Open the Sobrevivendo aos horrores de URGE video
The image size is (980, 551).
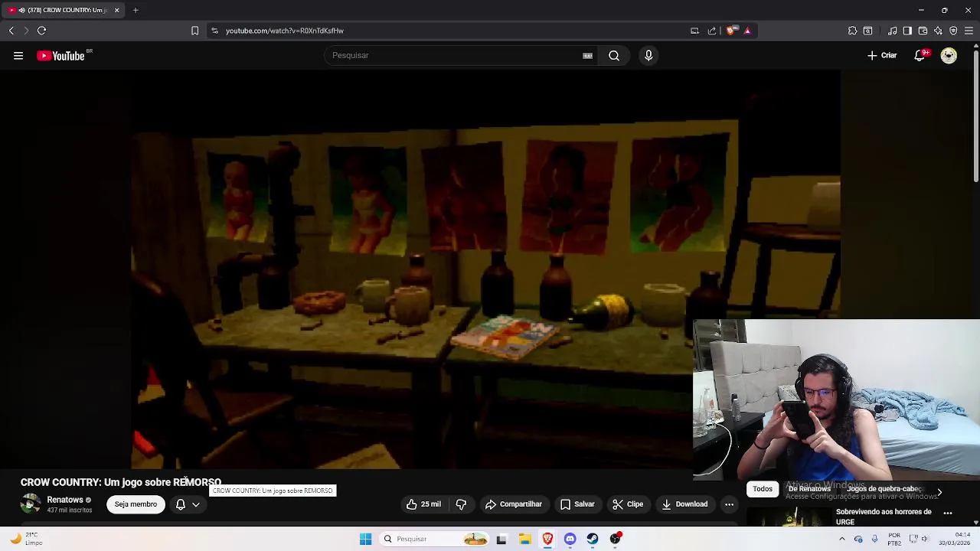coord(884,517)
